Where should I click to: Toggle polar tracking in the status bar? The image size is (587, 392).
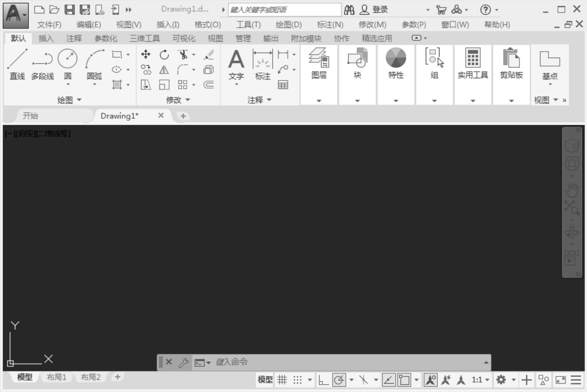tap(339, 380)
